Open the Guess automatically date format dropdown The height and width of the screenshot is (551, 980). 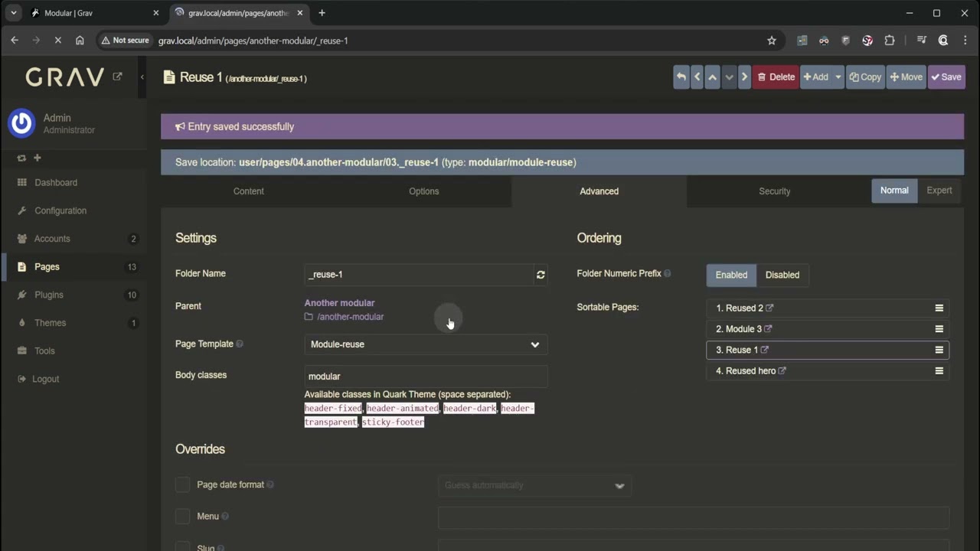[534, 485]
